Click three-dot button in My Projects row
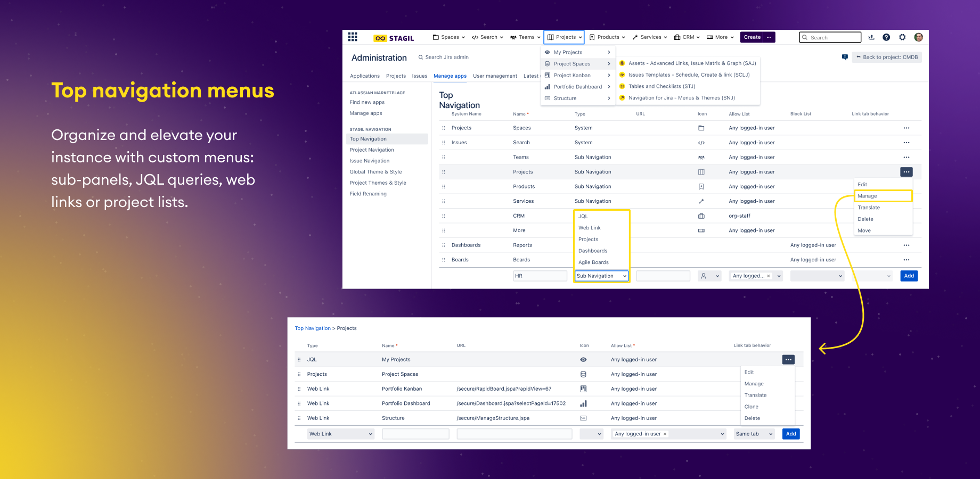Screen dimensions: 980x479 pos(788,360)
